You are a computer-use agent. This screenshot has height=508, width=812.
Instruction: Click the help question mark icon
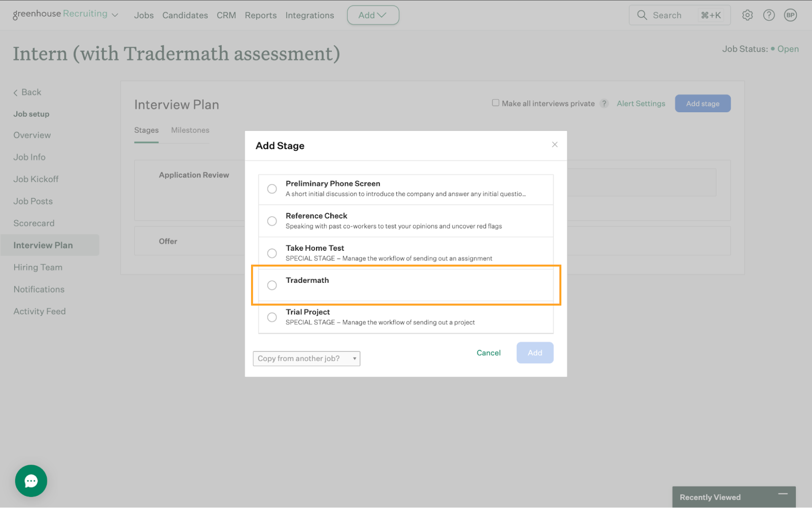point(769,15)
